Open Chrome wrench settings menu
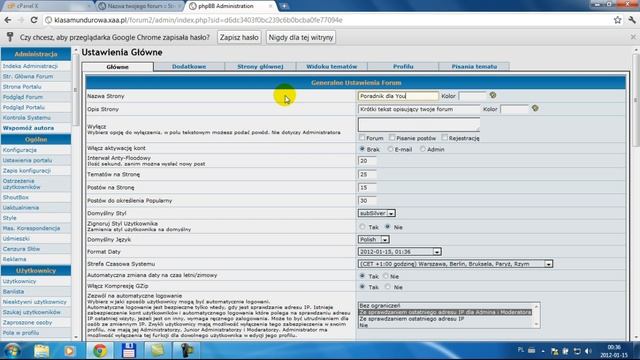This screenshot has height=360, width=640. click(x=632, y=20)
